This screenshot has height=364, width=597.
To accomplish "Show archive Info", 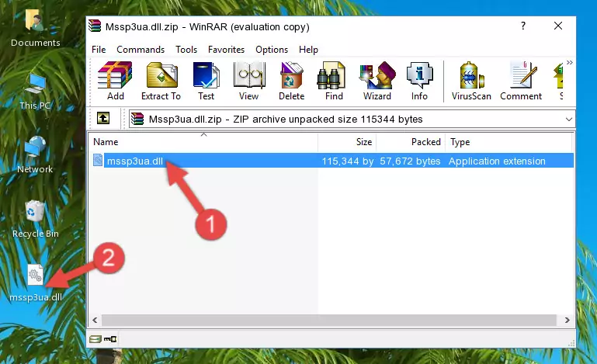I will [419, 81].
